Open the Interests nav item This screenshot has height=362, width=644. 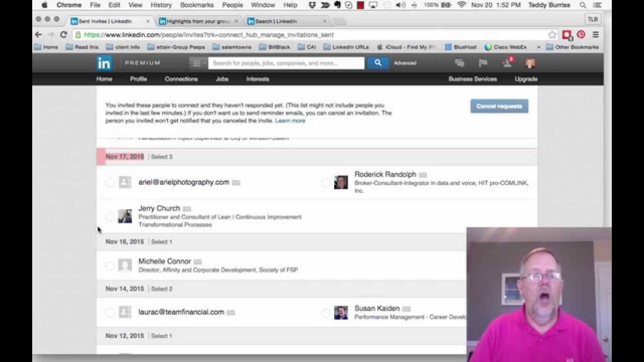click(258, 79)
